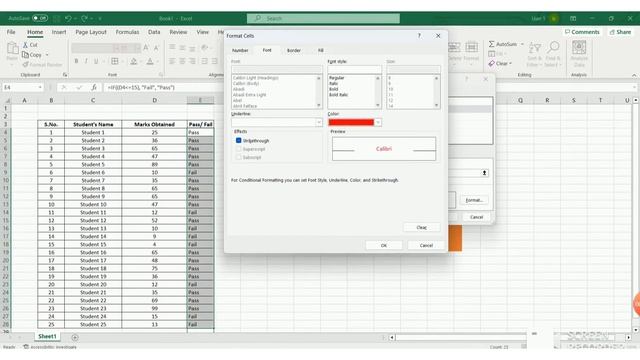The height and width of the screenshot is (360, 640).
Task: Switch to Number tab in Format Cells
Action: coord(240,50)
